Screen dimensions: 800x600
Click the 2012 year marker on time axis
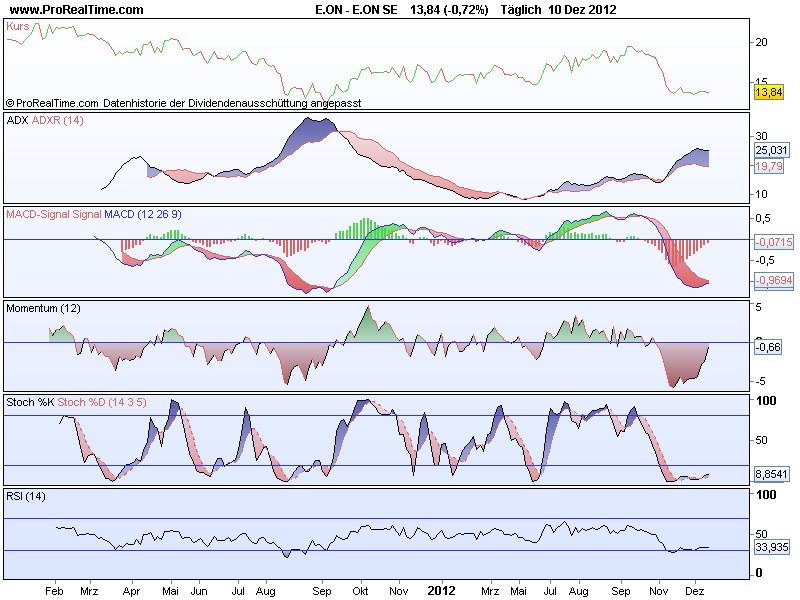pos(441,591)
